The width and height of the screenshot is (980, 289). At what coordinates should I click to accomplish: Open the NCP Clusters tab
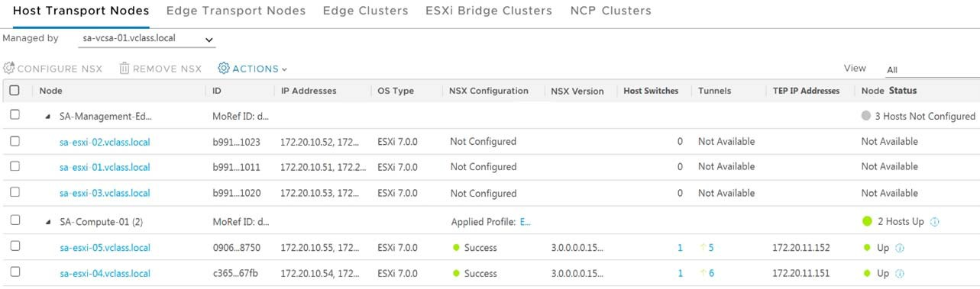click(x=611, y=11)
